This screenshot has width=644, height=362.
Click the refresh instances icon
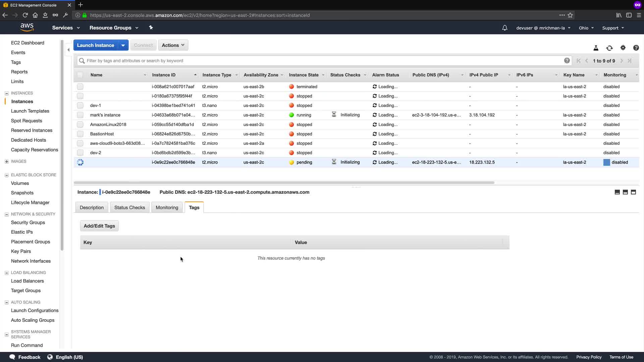pos(609,48)
